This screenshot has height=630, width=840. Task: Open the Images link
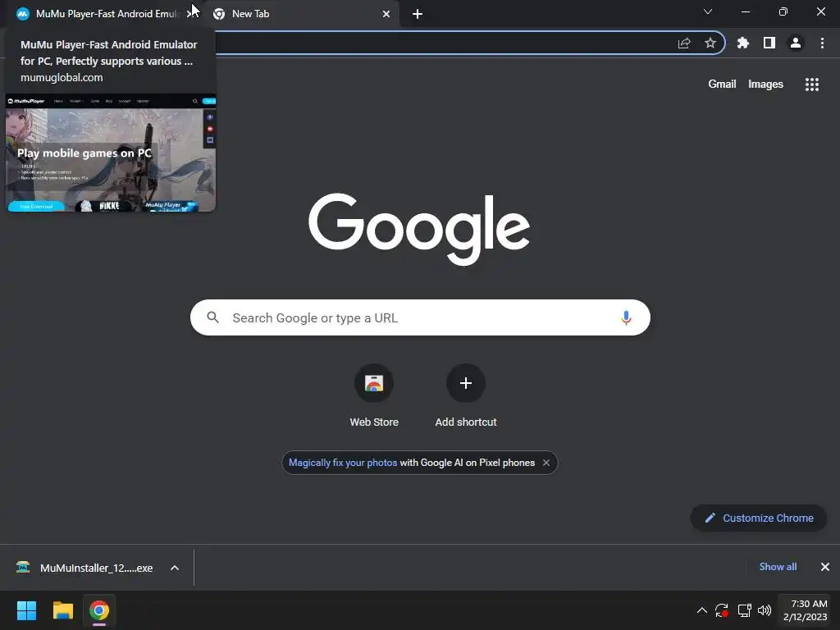[x=765, y=84]
